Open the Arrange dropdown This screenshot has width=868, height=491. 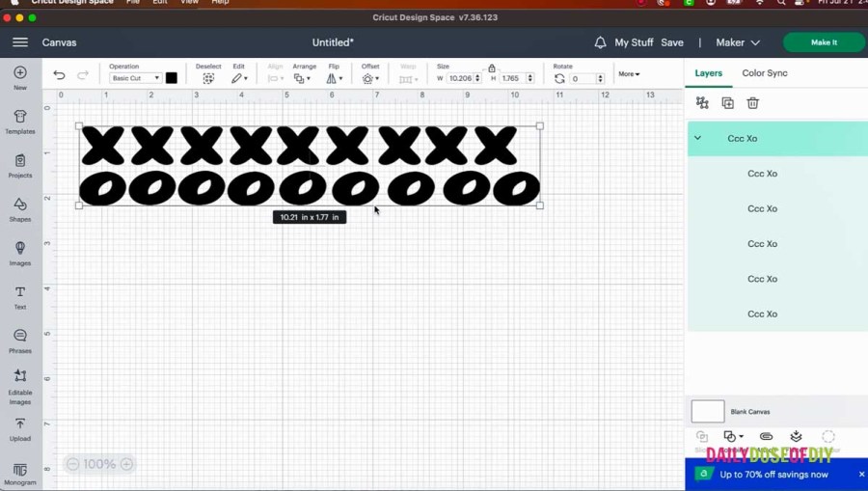pos(302,78)
